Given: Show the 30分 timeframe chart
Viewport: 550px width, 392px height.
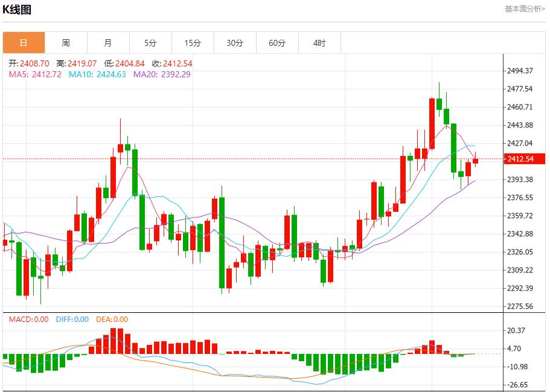Looking at the screenshot, I should tap(235, 43).
